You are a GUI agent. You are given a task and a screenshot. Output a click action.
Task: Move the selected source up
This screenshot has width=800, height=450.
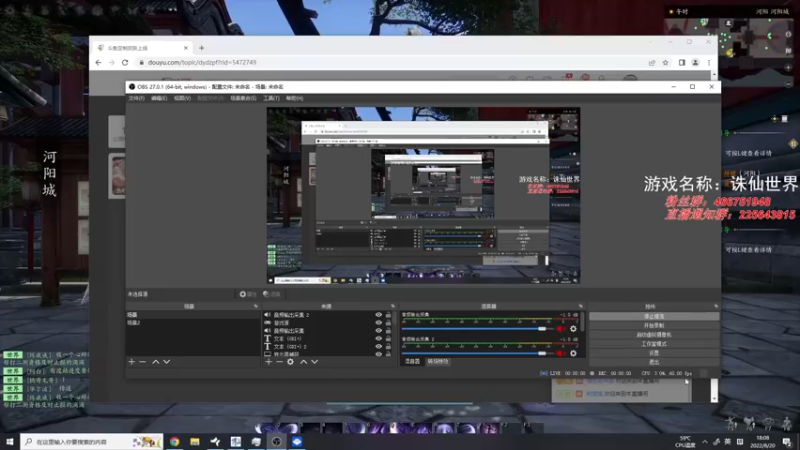tap(304, 362)
